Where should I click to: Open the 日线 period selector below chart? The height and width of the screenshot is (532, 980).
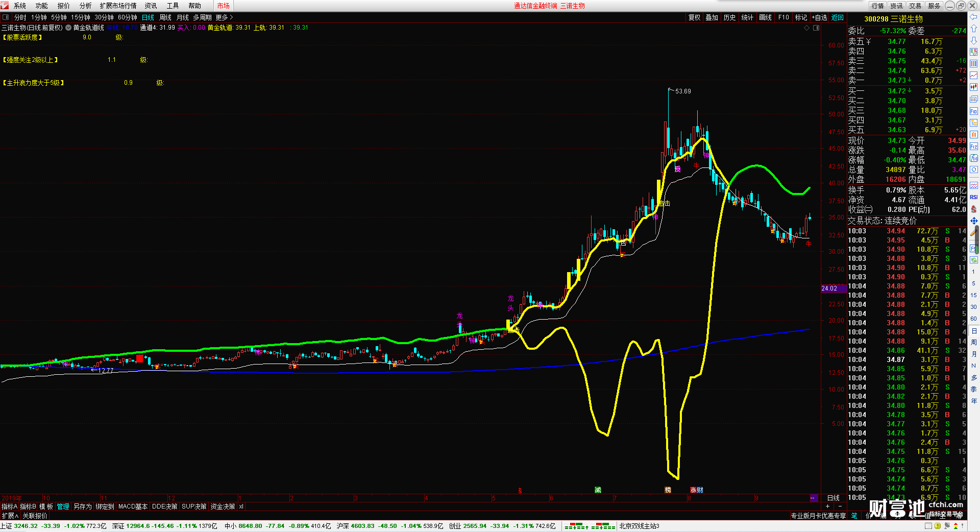coord(833,498)
